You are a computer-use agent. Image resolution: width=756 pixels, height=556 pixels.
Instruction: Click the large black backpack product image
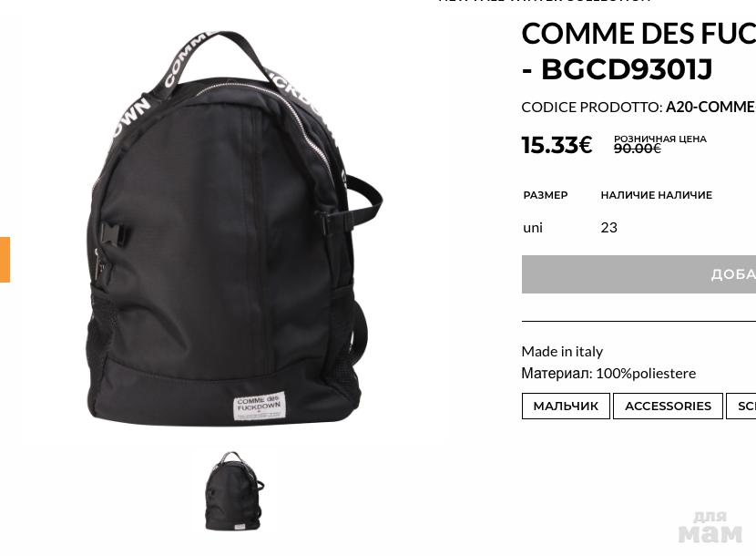tap(235, 227)
